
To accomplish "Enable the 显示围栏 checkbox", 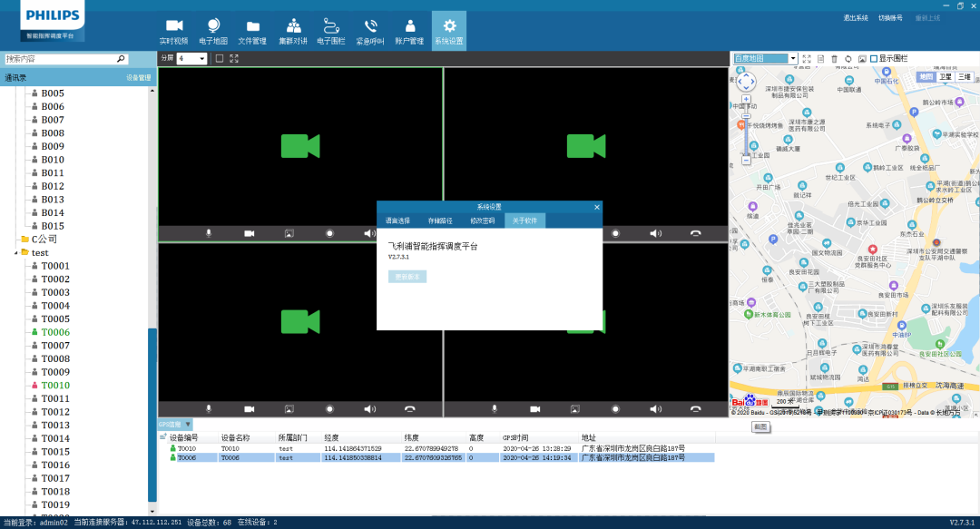I will click(874, 59).
